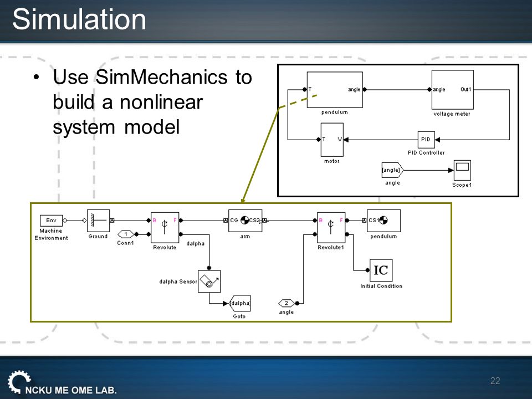Click the Machine Environment Env block
The width and height of the screenshot is (532, 399).
[x=51, y=221]
